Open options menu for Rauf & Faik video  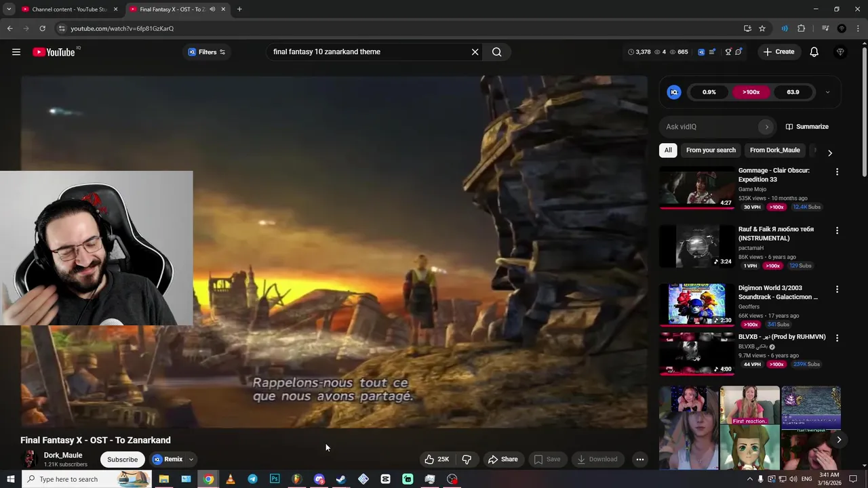pyautogui.click(x=837, y=230)
